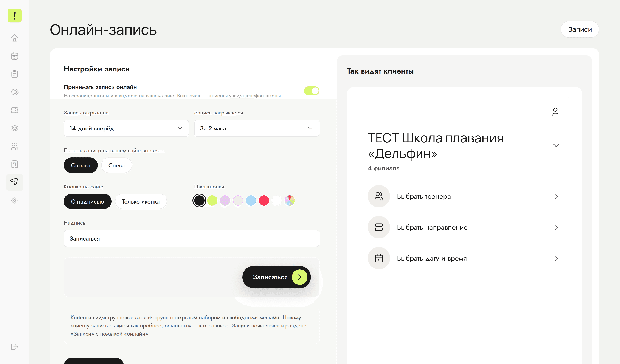The width and height of the screenshot is (620, 364).
Task: Click the trainer people icon in preview
Action: [x=379, y=196]
